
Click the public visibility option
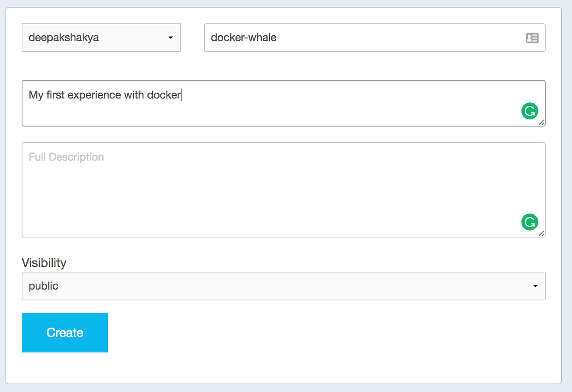(43, 286)
